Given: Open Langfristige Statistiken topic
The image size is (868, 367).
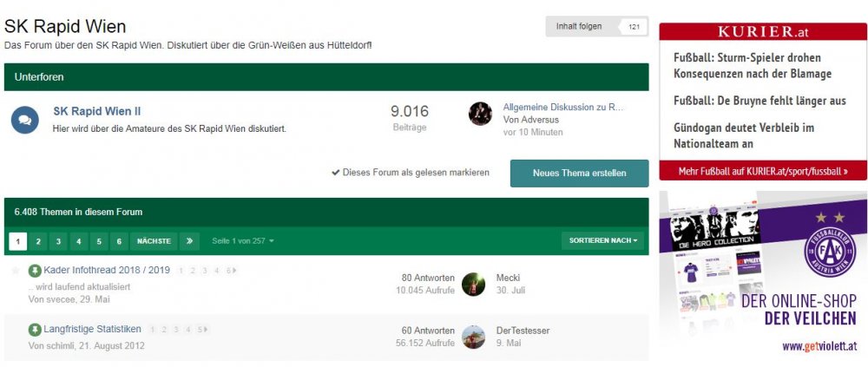Looking at the screenshot, I should tap(93, 329).
